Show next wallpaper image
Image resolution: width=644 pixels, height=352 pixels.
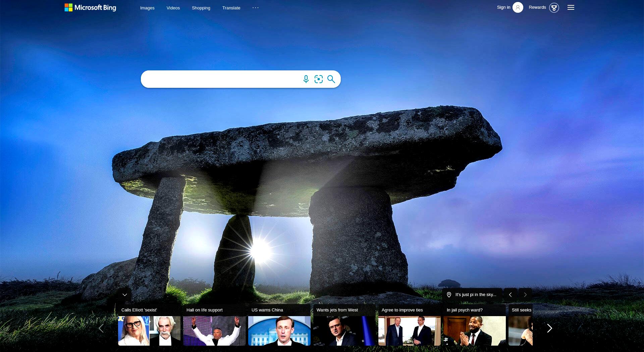(x=525, y=295)
